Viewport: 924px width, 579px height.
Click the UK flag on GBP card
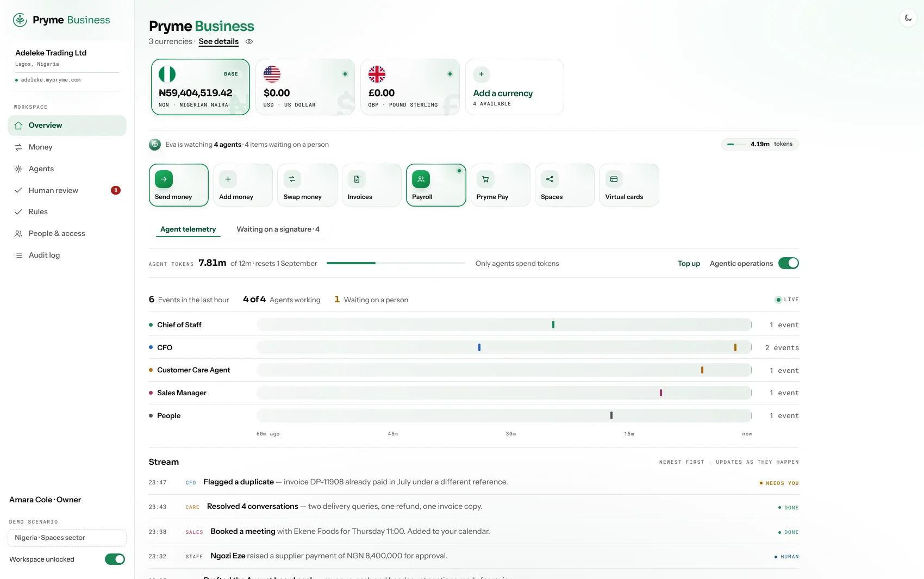coord(377,74)
